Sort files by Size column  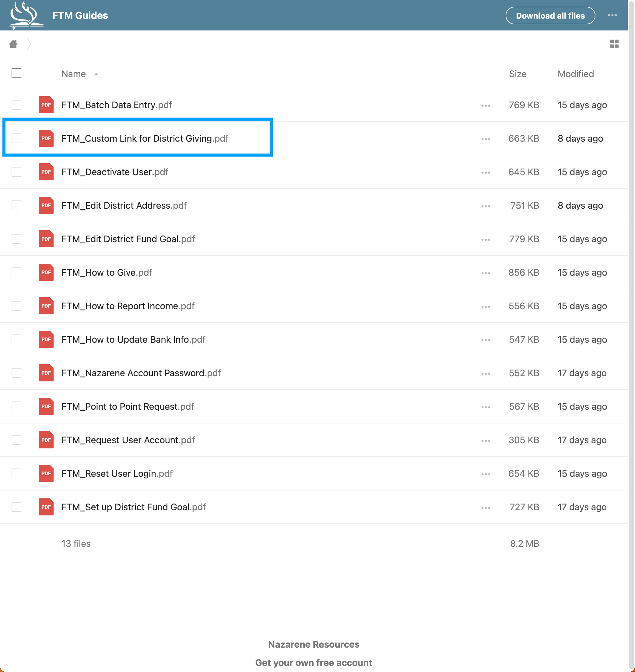517,74
